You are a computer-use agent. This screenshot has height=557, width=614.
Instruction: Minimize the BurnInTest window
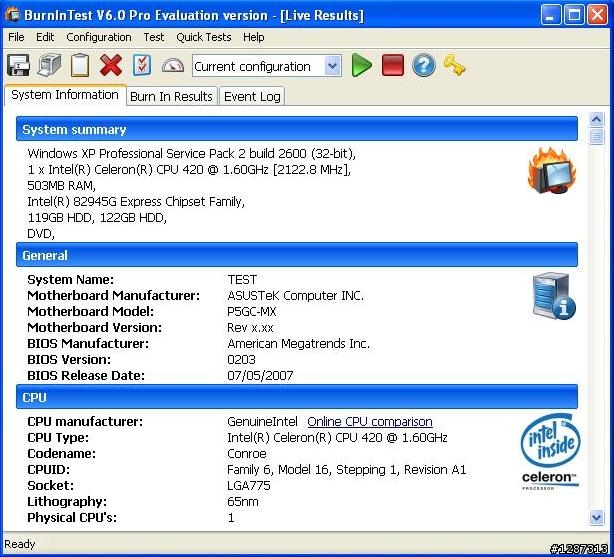coord(551,15)
